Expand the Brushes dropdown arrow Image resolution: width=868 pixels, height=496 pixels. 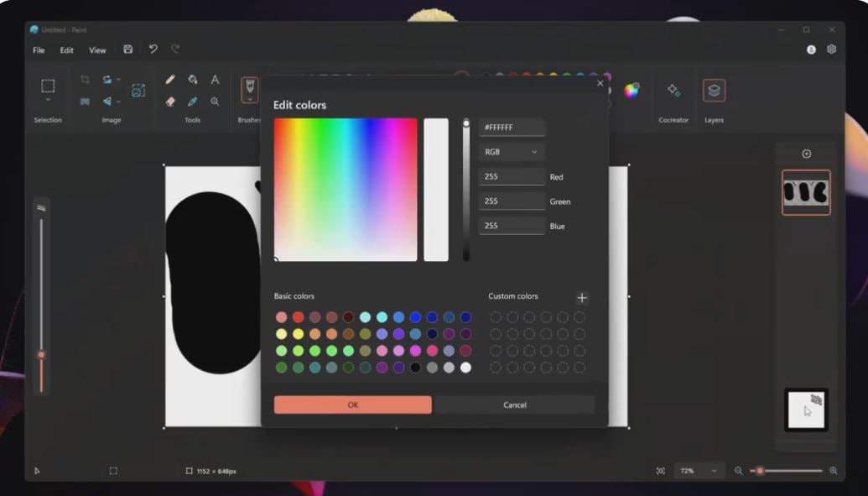[x=250, y=100]
